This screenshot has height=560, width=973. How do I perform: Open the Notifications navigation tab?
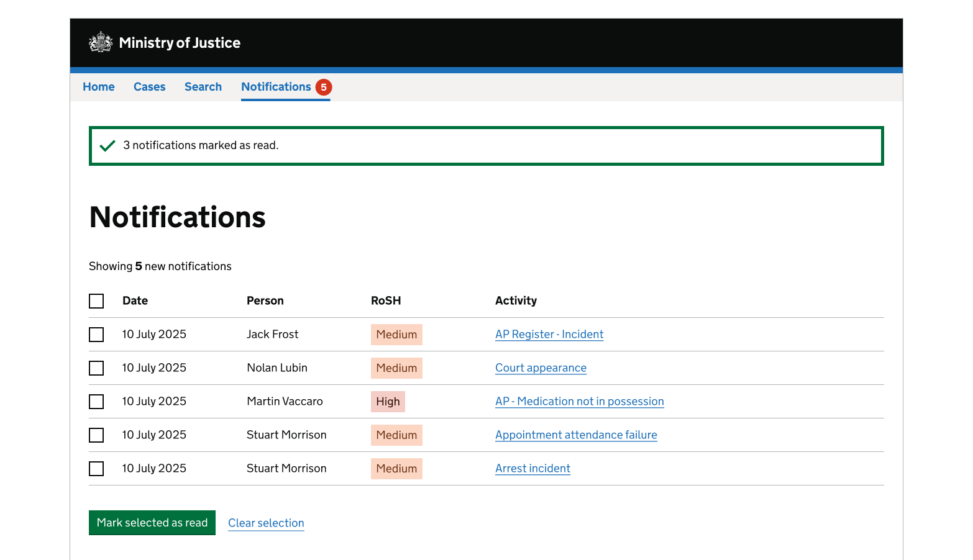click(276, 87)
